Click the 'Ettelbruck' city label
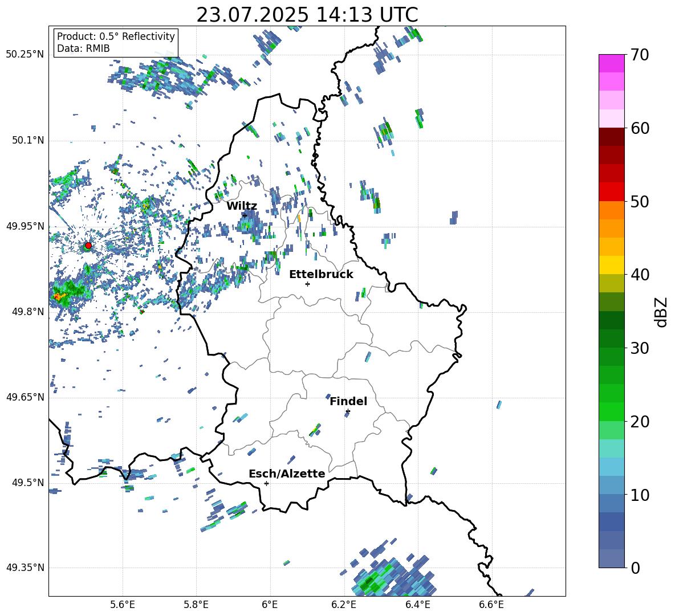 [321, 275]
